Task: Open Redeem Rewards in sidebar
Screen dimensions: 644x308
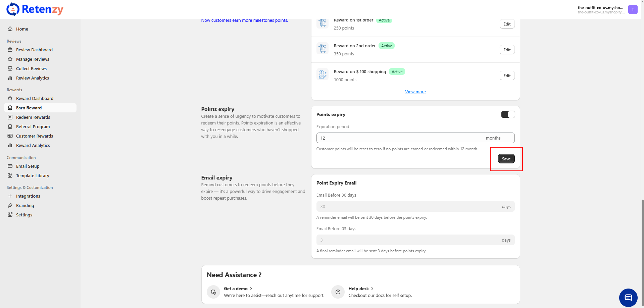Action: (33, 117)
